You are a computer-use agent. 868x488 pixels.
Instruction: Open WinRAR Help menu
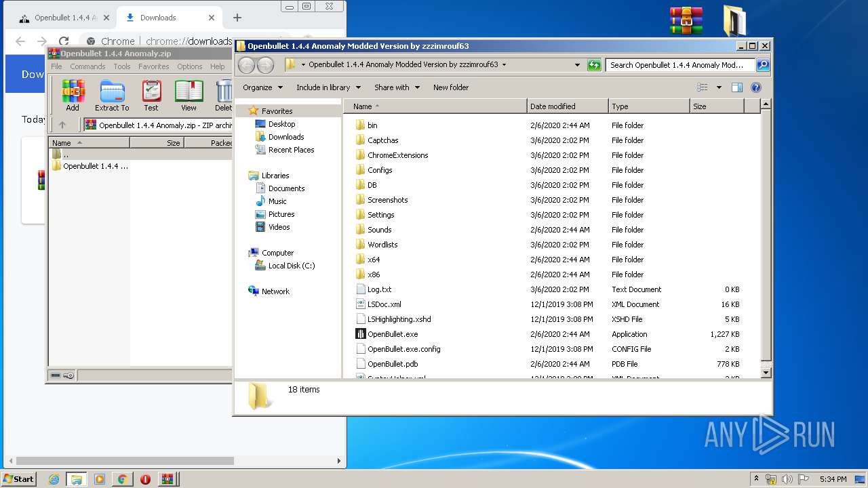217,66
